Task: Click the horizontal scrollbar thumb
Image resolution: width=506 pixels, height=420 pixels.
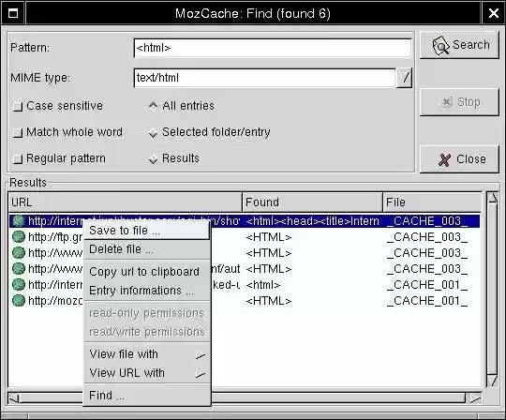Action: point(242,398)
